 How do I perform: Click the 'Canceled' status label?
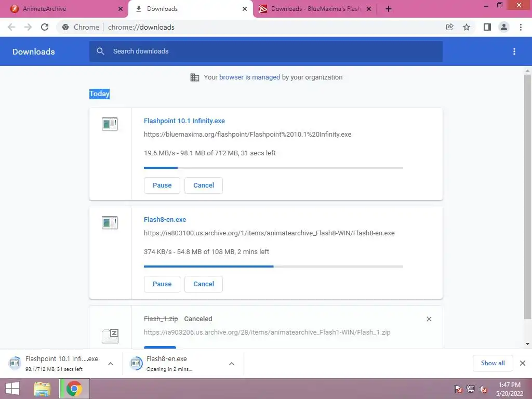pos(198,319)
